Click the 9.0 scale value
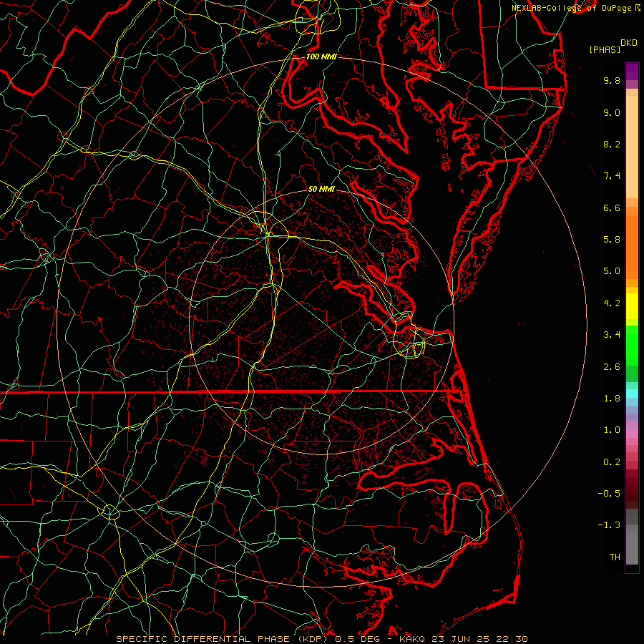The height and width of the screenshot is (644, 644). [612, 112]
